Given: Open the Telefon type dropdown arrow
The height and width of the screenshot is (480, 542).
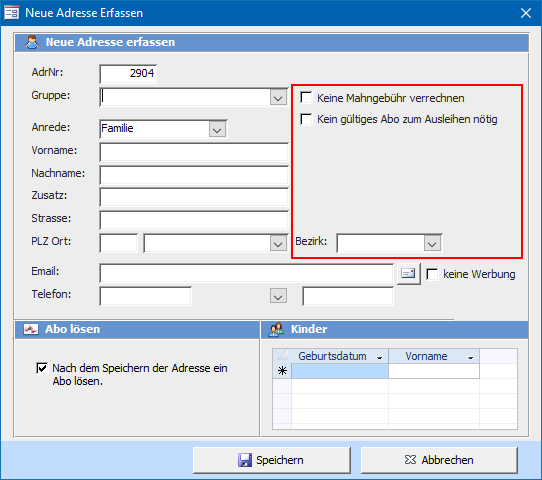Looking at the screenshot, I should click(278, 296).
